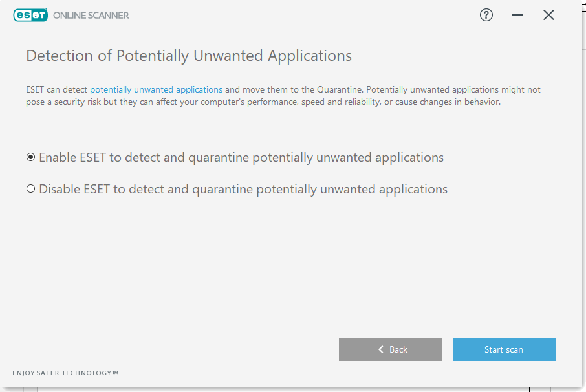Click the "Enable ESET to detect and quarantine" label
The height and width of the screenshot is (392, 586).
click(x=241, y=157)
